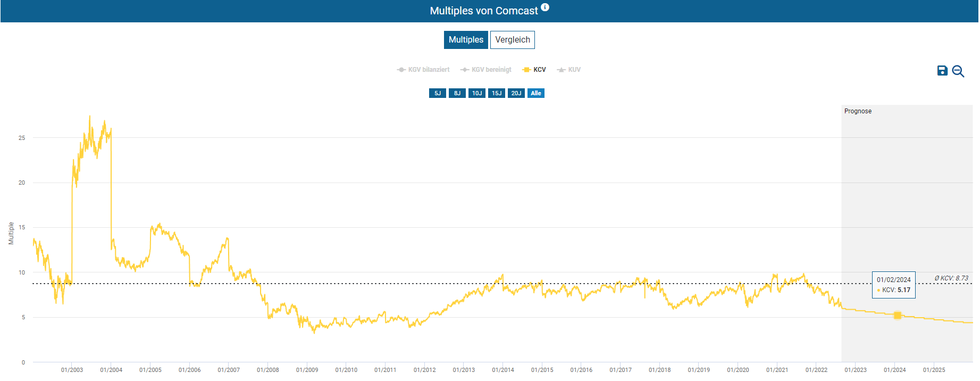The height and width of the screenshot is (381, 980).
Task: Click the 01/2008 x-axis label
Action: tap(268, 370)
